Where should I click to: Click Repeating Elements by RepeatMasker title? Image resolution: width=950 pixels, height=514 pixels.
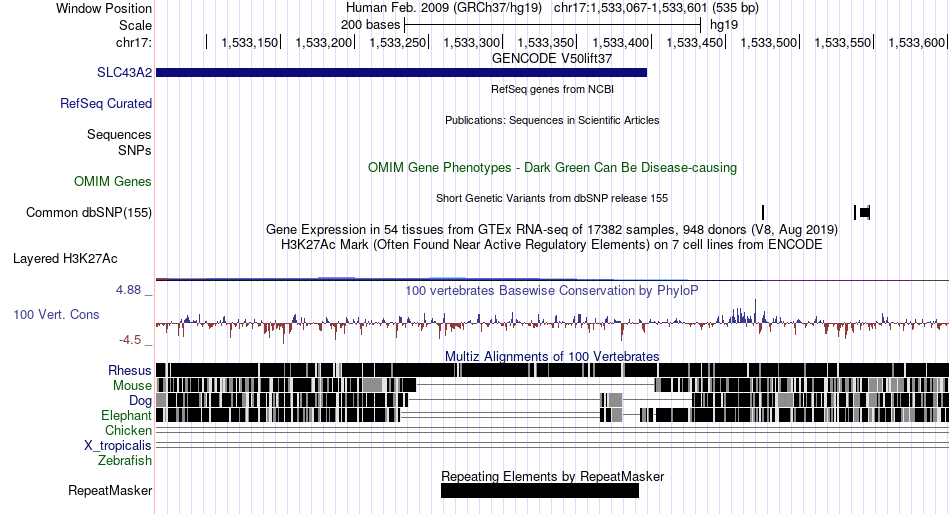(552, 476)
